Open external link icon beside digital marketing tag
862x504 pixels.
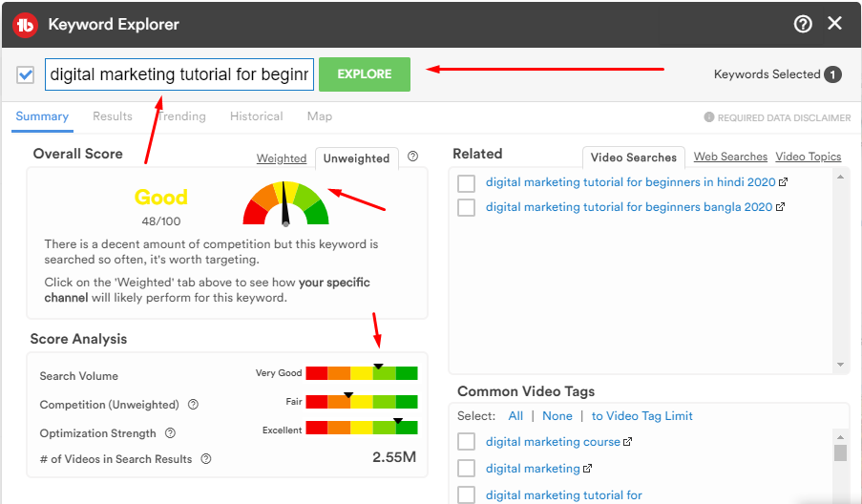coord(587,469)
